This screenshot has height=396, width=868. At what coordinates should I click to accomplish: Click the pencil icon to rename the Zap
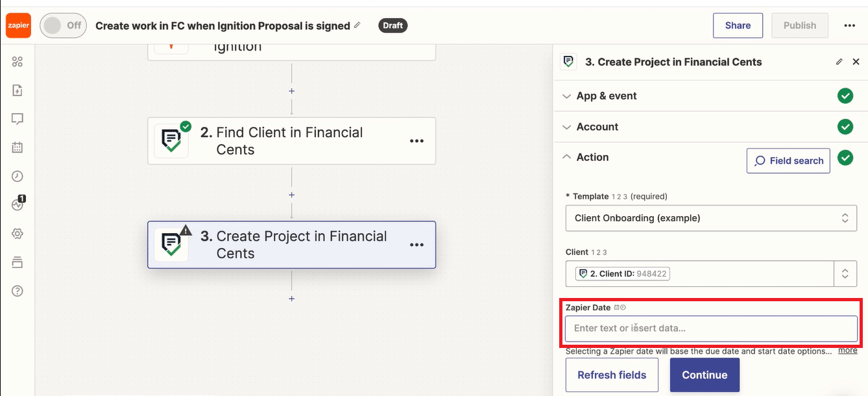357,25
